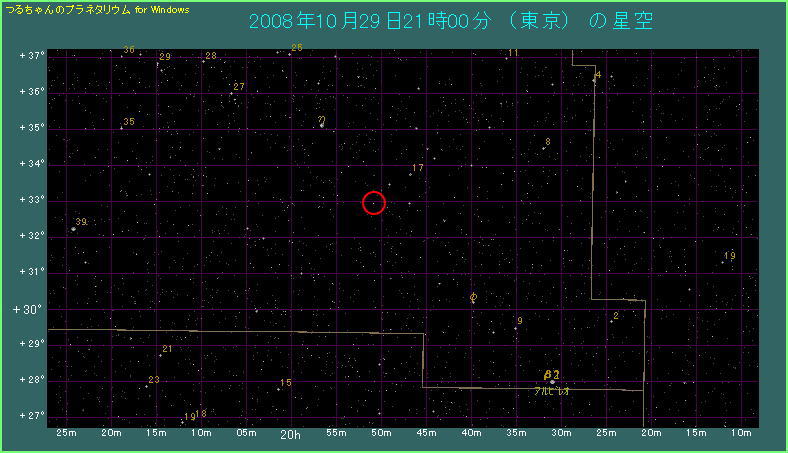Click star 4 beside the boundary line
This screenshot has width=788, height=453.
tap(594, 81)
